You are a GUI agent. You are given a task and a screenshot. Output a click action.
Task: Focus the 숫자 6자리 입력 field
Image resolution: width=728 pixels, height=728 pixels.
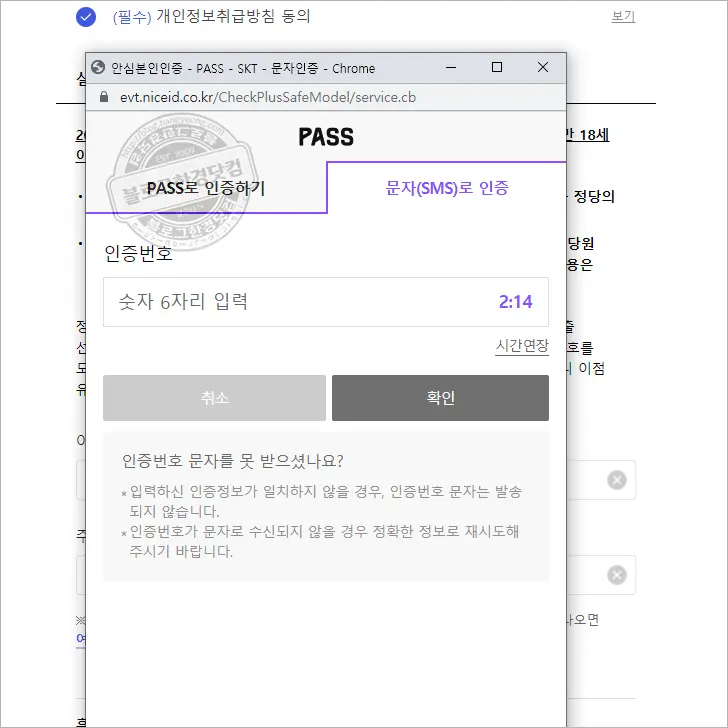(325, 302)
